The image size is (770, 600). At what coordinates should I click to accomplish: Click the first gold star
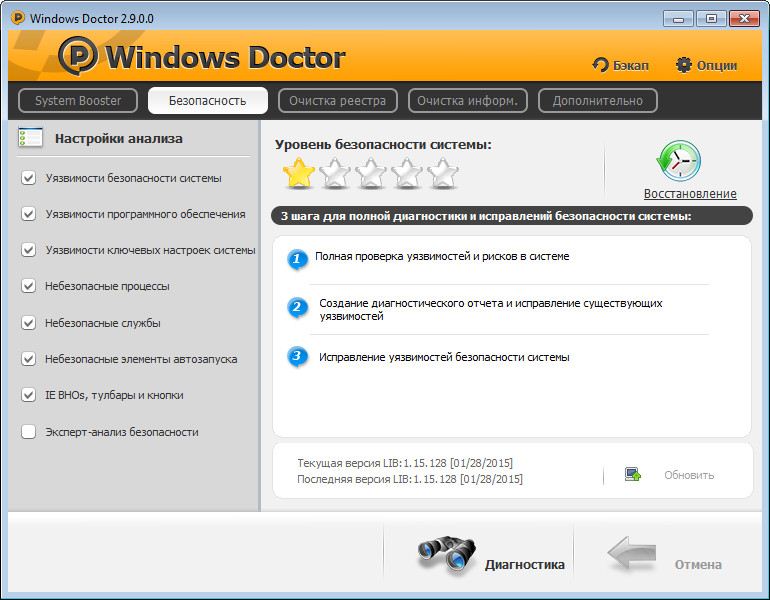tap(298, 173)
